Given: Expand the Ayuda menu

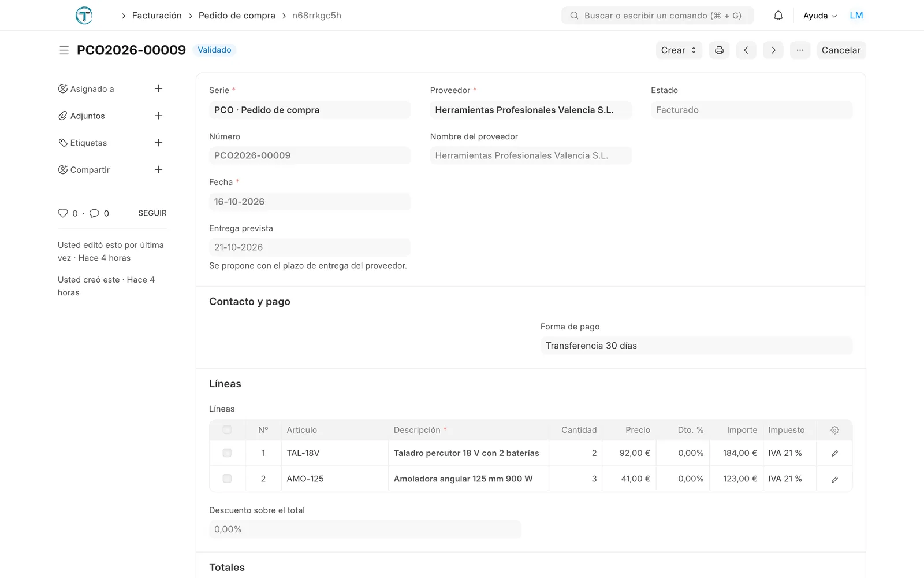Looking at the screenshot, I should pos(820,16).
